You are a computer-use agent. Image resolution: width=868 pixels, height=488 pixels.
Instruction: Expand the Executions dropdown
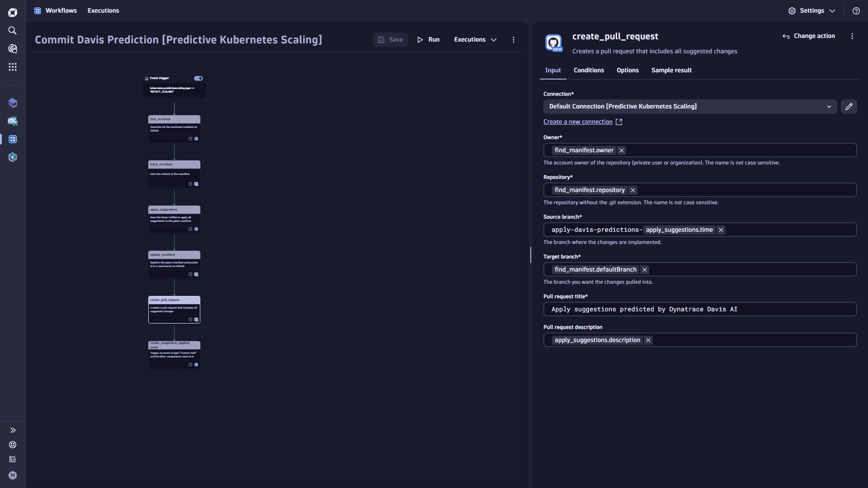pyautogui.click(x=475, y=40)
